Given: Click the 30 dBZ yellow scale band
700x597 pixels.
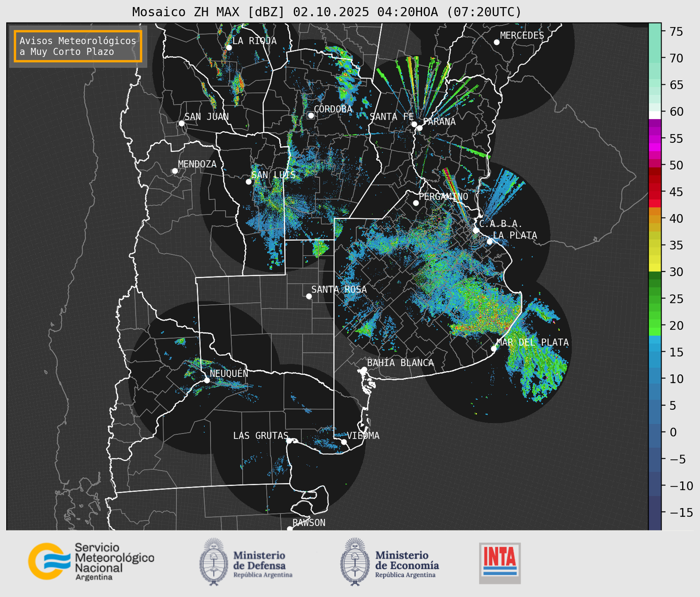Looking at the screenshot, I should pyautogui.click(x=654, y=268).
